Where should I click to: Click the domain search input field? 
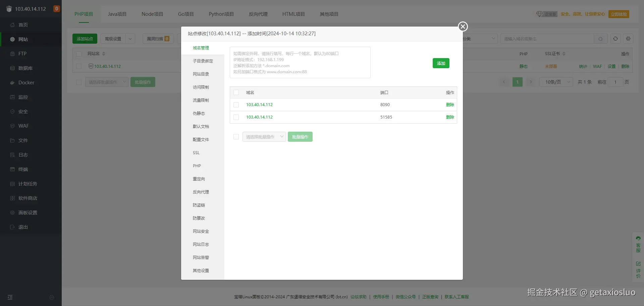(x=547, y=39)
